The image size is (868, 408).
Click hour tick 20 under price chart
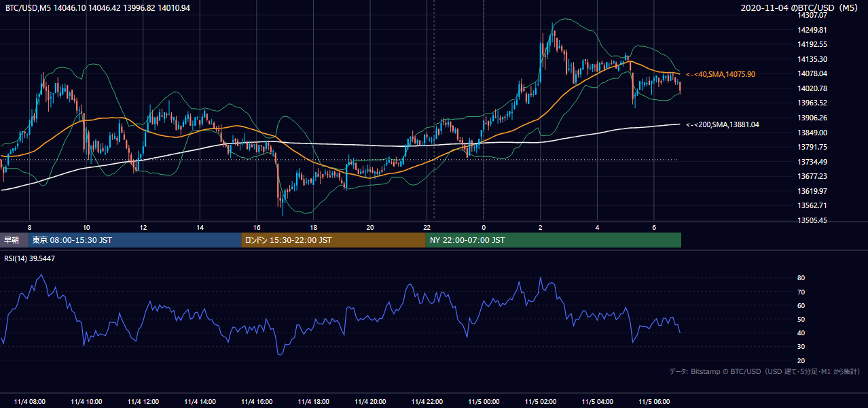370,227
